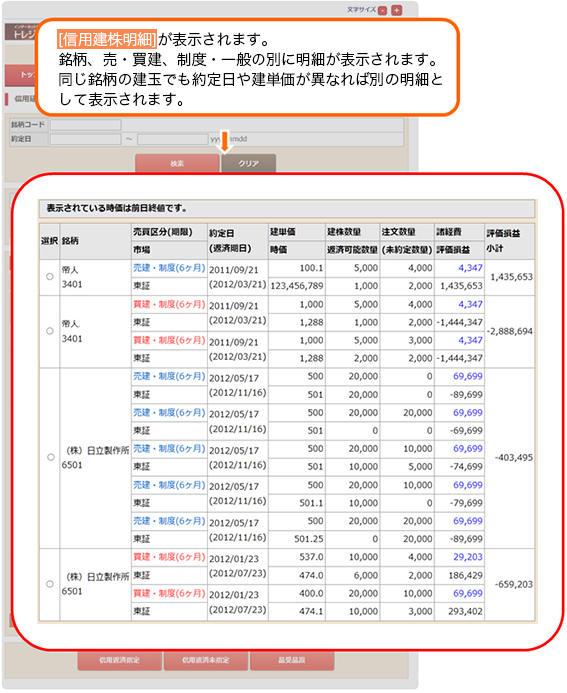Open the 29,203 expenses link
The height and width of the screenshot is (693, 567).
point(468,557)
